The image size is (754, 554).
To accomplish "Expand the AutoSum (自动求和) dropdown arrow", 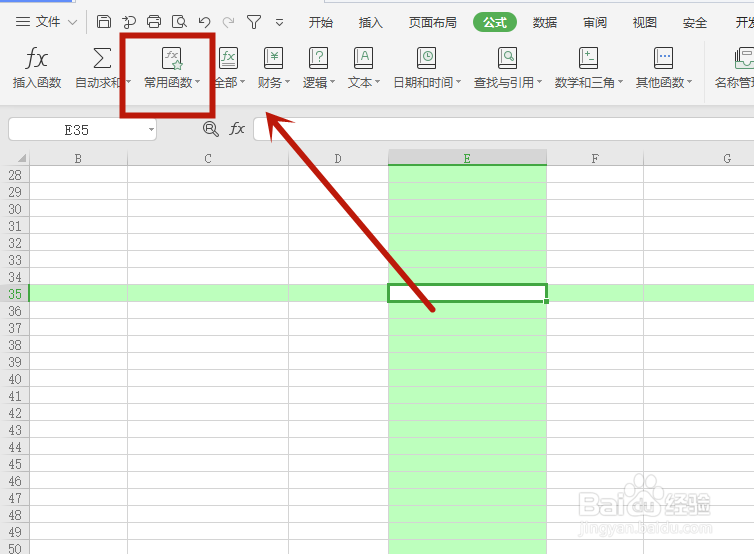I will (x=128, y=82).
